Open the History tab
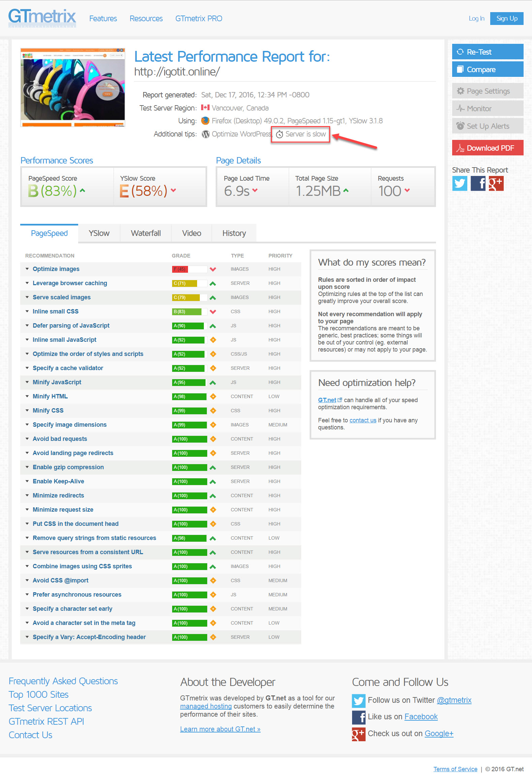 234,233
